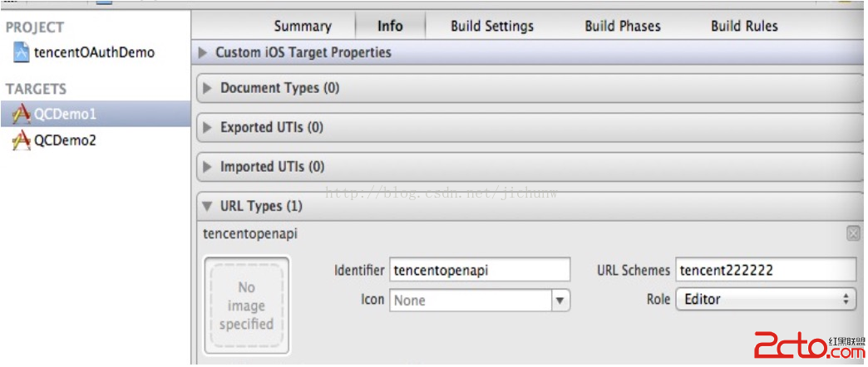Switch to the Build Settings tab
The image size is (868, 367).
click(x=492, y=26)
